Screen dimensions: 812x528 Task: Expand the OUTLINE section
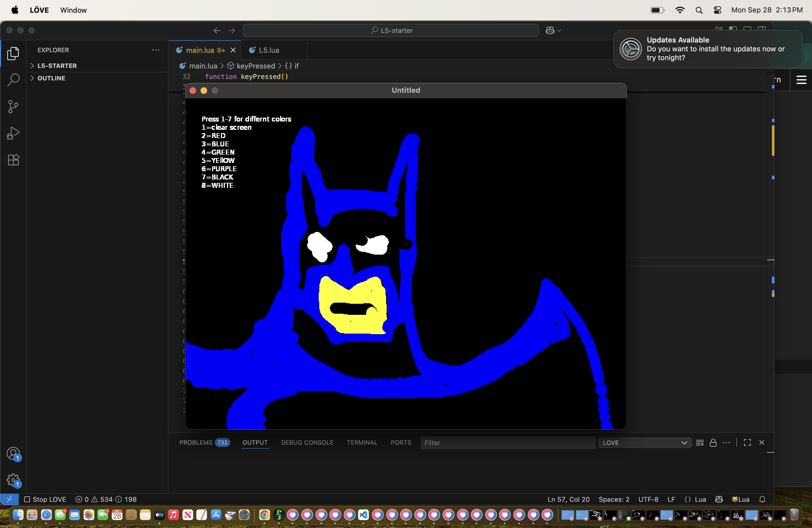(48, 78)
